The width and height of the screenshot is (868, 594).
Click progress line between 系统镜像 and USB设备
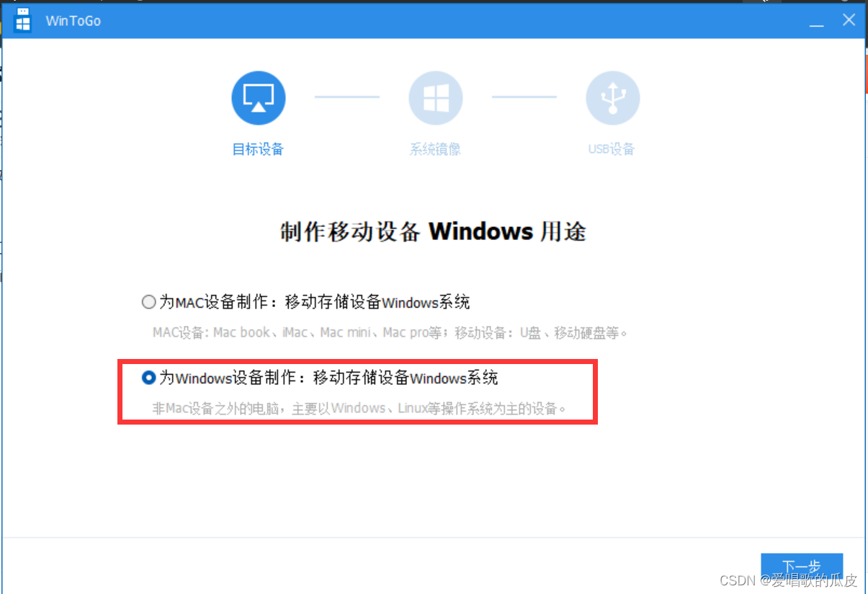pos(524,97)
